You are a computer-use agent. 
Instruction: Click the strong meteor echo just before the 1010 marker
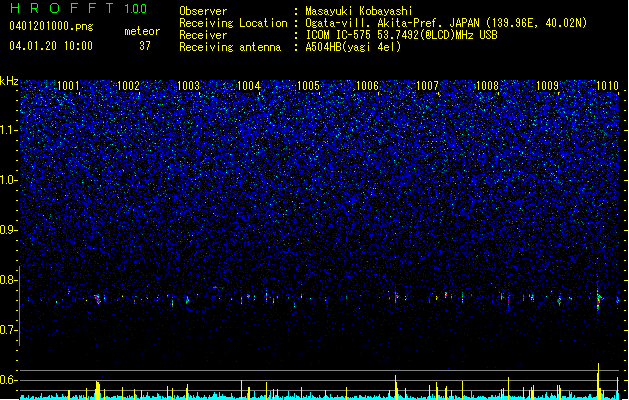point(599,299)
